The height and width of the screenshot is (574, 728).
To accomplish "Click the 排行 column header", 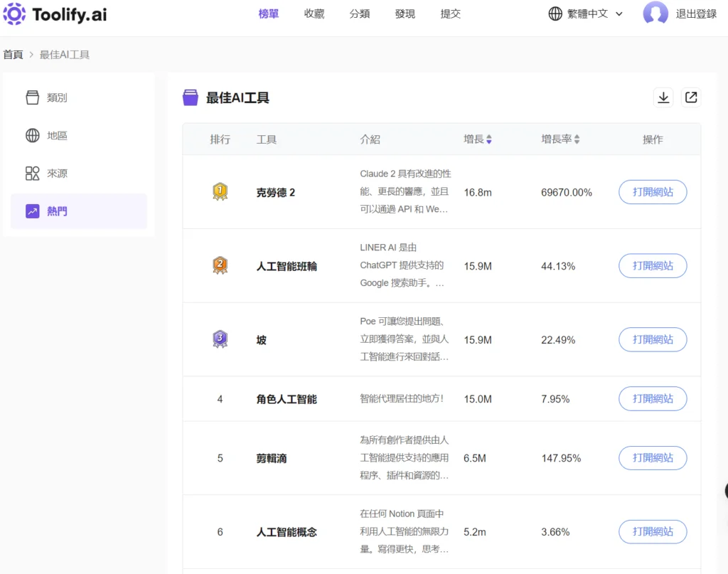I will tap(220, 139).
